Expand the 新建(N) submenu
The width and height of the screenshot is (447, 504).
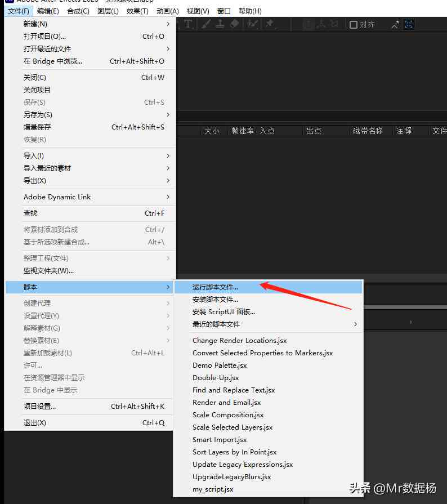tap(90, 24)
